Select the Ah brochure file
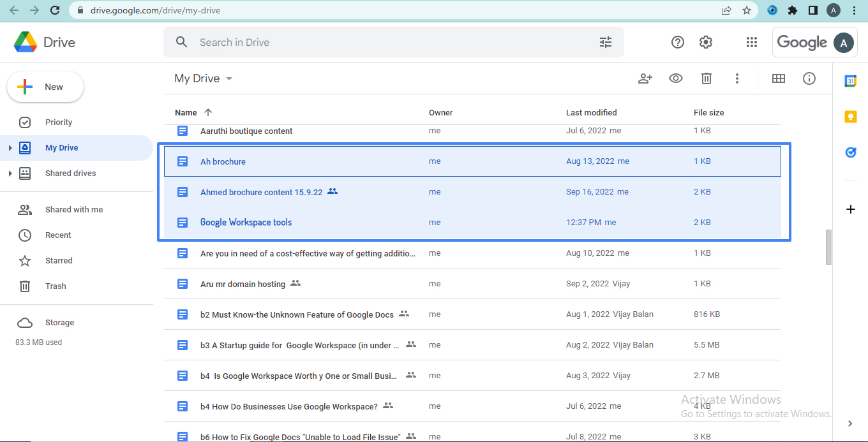The width and height of the screenshot is (868, 442). coord(472,161)
